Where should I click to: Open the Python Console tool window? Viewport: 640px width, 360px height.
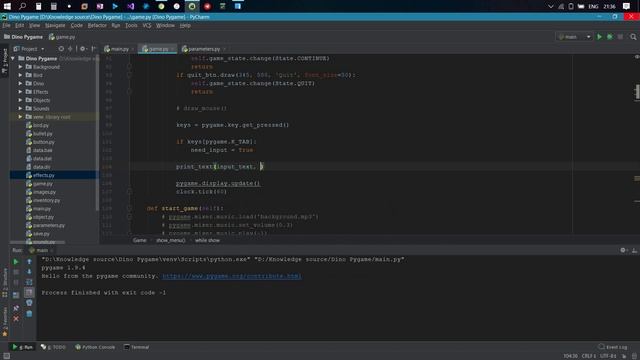[x=95, y=347]
